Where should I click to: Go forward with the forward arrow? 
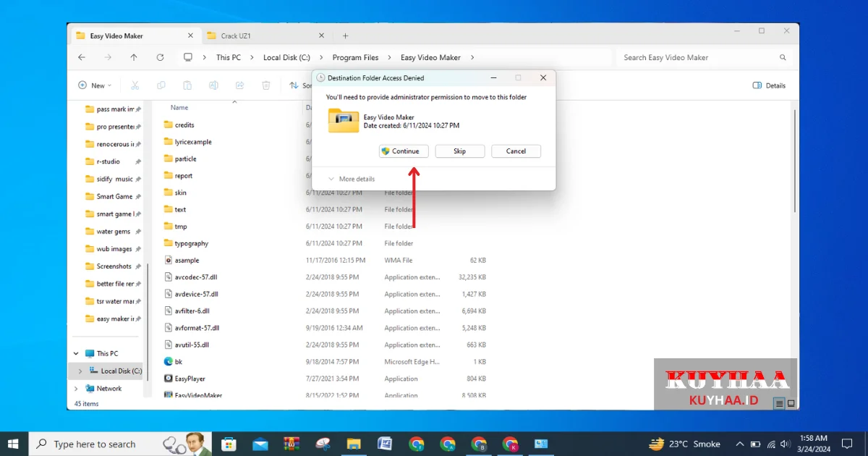tap(108, 57)
